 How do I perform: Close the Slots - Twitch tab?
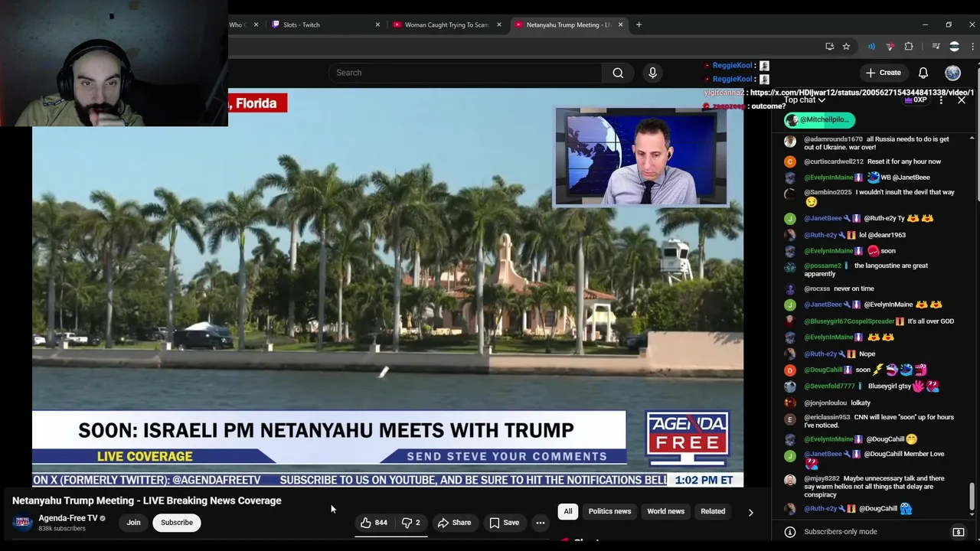[377, 24]
